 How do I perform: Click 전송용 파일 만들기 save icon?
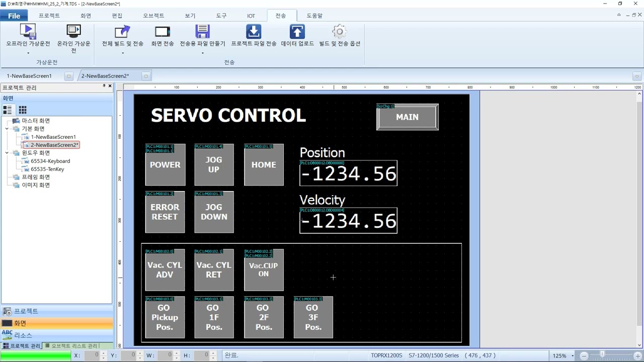202,32
